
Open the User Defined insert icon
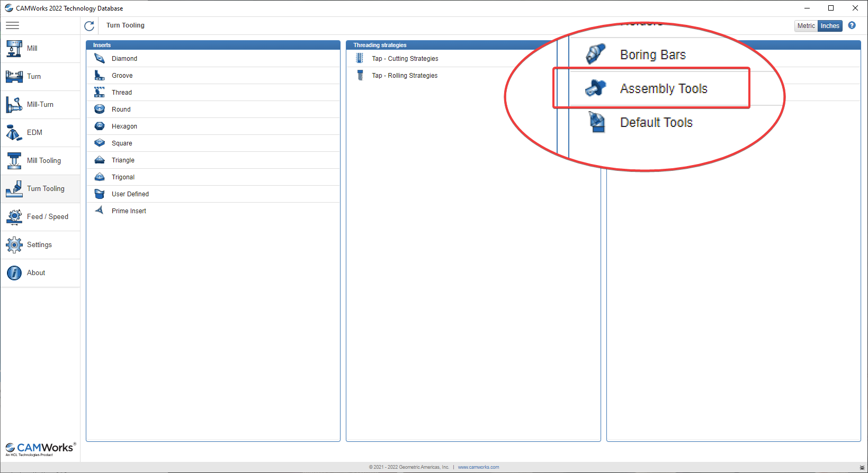100,194
